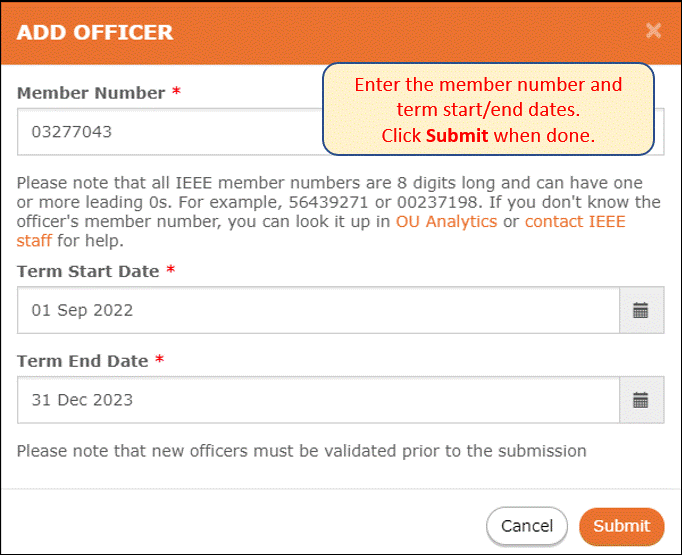Image resolution: width=682 pixels, height=555 pixels.
Task: Open the OU Analytics link
Action: 446,221
